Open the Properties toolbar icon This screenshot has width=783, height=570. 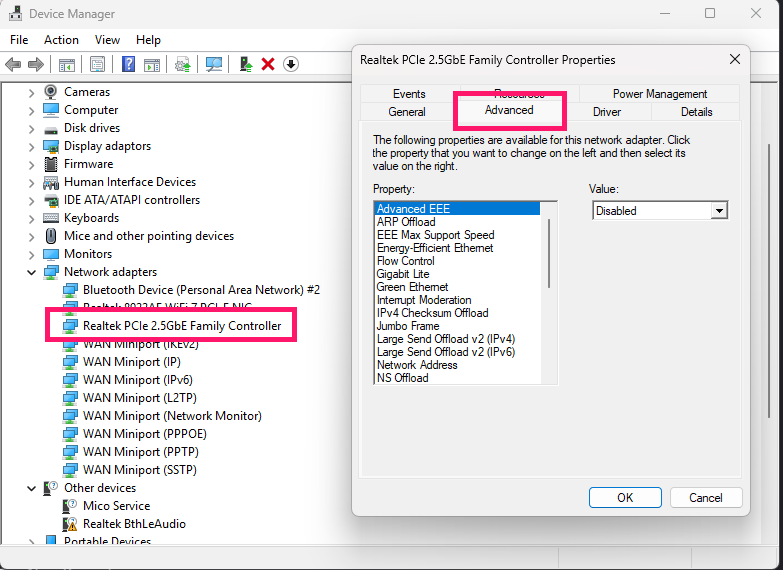(97, 64)
